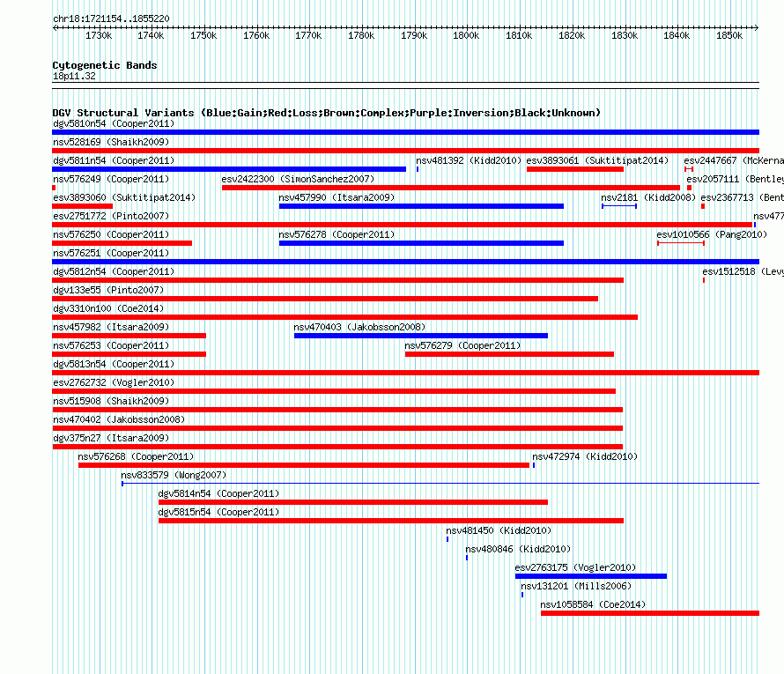784x674 pixels.
Task: Click dgv5814n54 (Cooper2011) label
Action: point(218,493)
